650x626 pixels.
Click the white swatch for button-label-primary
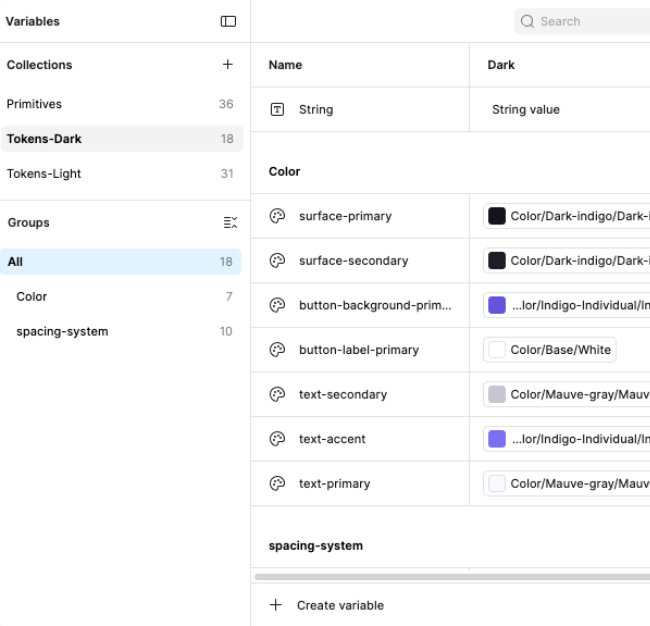497,350
